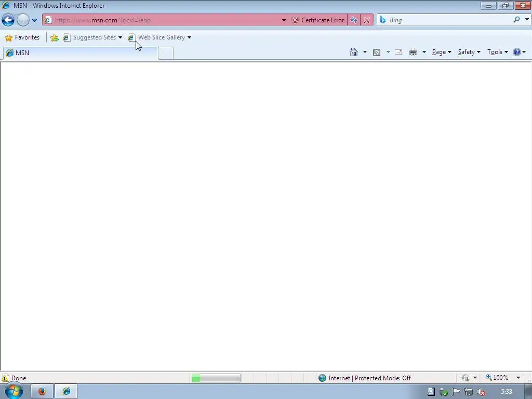
Task: Expand the Print options dropdown arrow
Action: pos(424,52)
